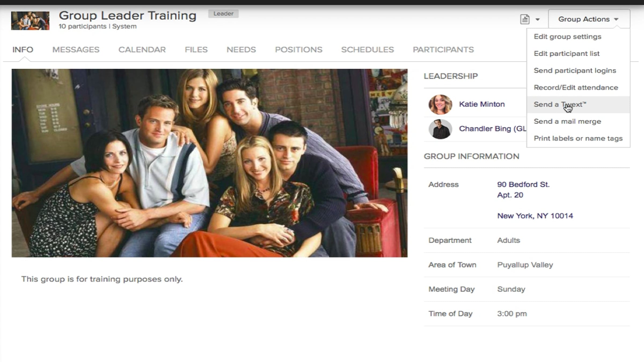
Task: Click the group thumbnail in header
Action: [30, 21]
